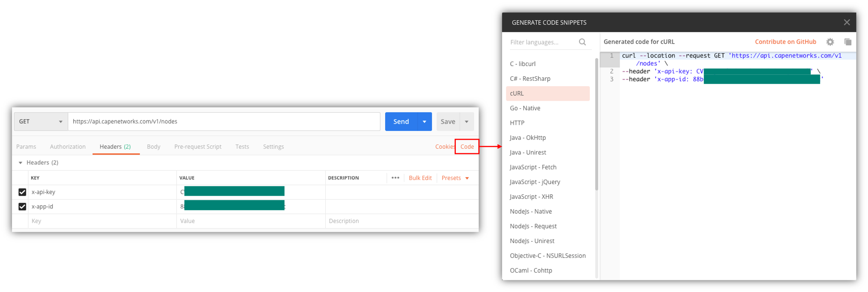Open code generation settings gear icon
868x292 pixels.
[x=830, y=42]
